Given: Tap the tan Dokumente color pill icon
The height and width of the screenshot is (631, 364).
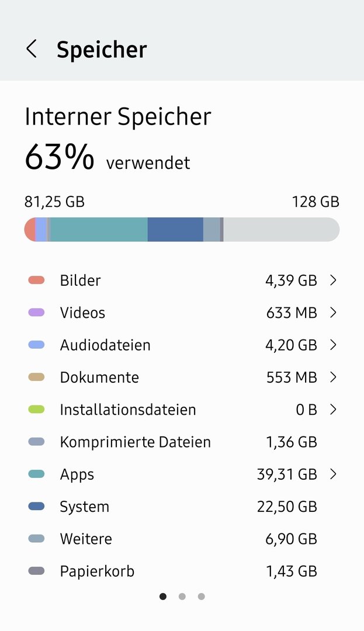Looking at the screenshot, I should click(36, 377).
